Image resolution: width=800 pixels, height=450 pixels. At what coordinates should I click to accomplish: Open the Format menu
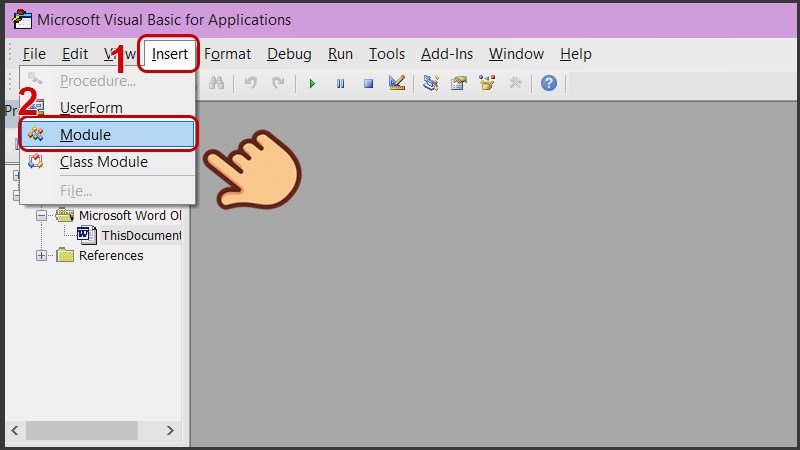228,54
